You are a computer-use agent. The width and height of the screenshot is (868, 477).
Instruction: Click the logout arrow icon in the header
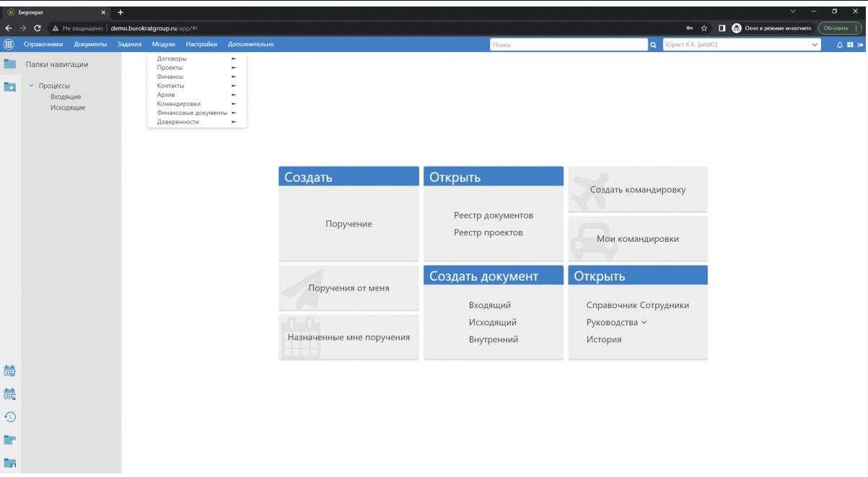pos(859,45)
